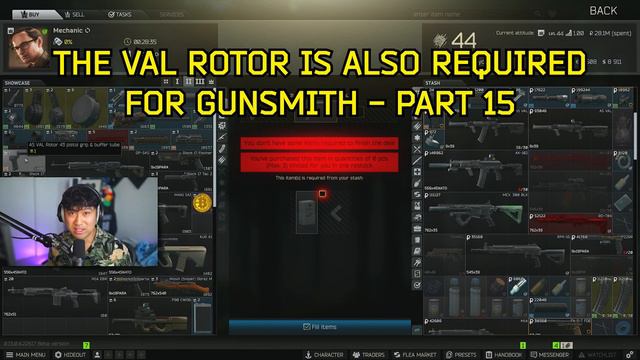This screenshot has width=640, height=360.
Task: Open stash medical plus filter icon
Action: coord(417,172)
